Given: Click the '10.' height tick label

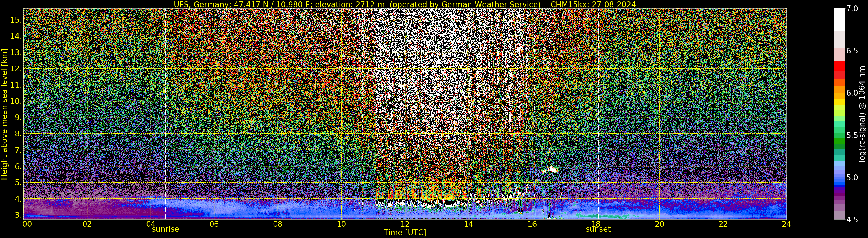Looking at the screenshot, I should click(x=16, y=101).
